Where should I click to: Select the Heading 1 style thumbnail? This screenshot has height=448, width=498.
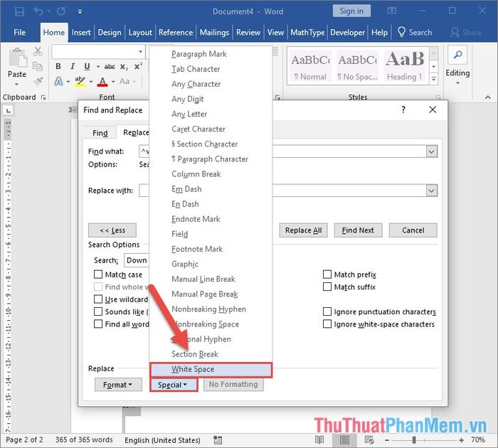point(404,65)
